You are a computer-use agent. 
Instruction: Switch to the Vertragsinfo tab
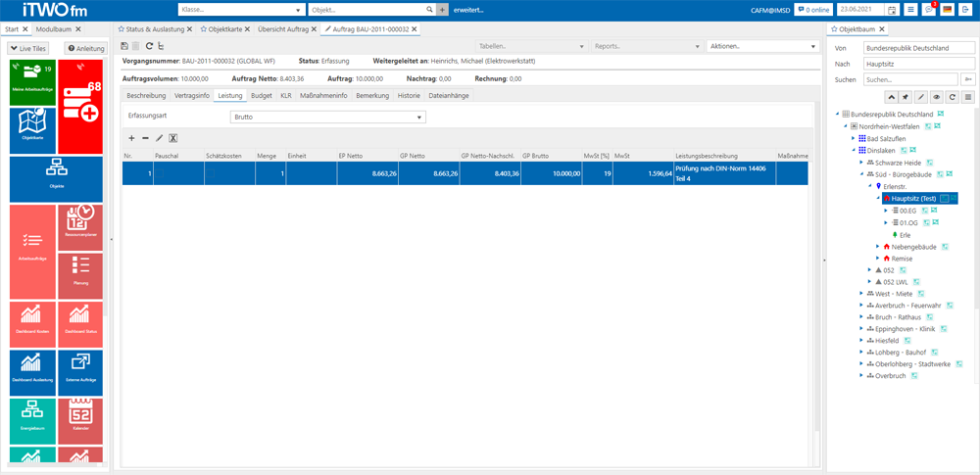(x=192, y=96)
